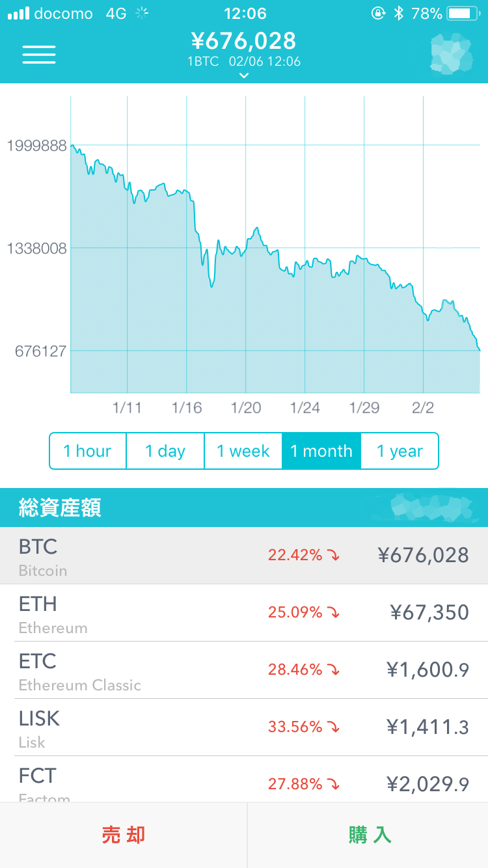Select the 1 month chart range

click(321, 451)
